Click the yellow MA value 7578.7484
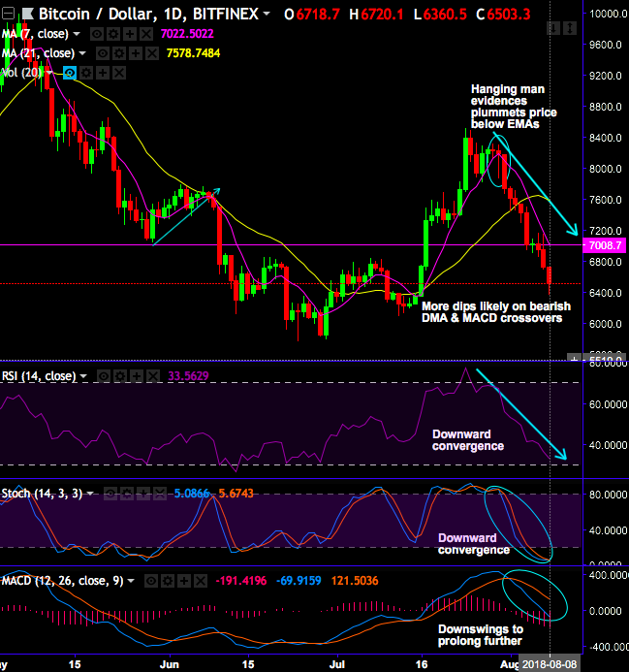The width and height of the screenshot is (629, 672). point(193,53)
